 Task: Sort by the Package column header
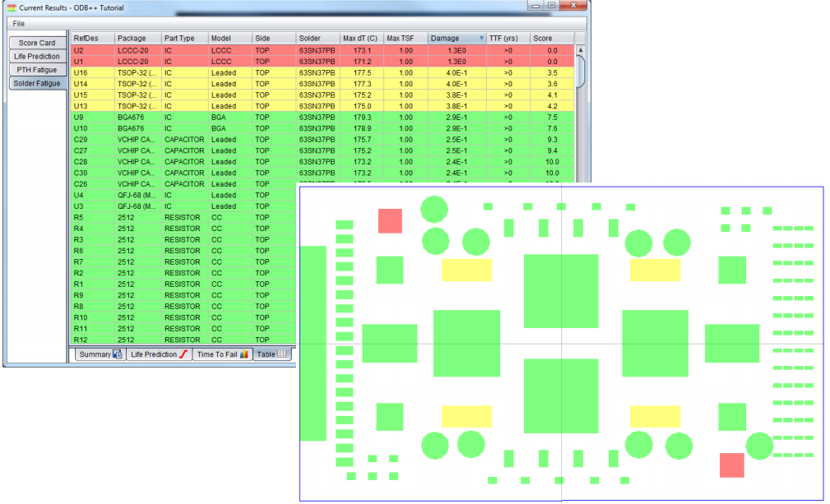(x=137, y=39)
